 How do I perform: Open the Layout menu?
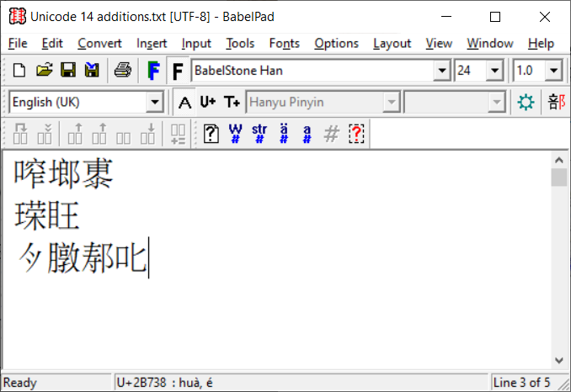[x=392, y=43]
